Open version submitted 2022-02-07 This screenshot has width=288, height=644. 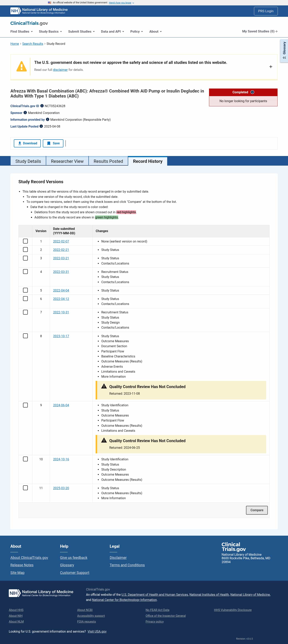point(61,241)
